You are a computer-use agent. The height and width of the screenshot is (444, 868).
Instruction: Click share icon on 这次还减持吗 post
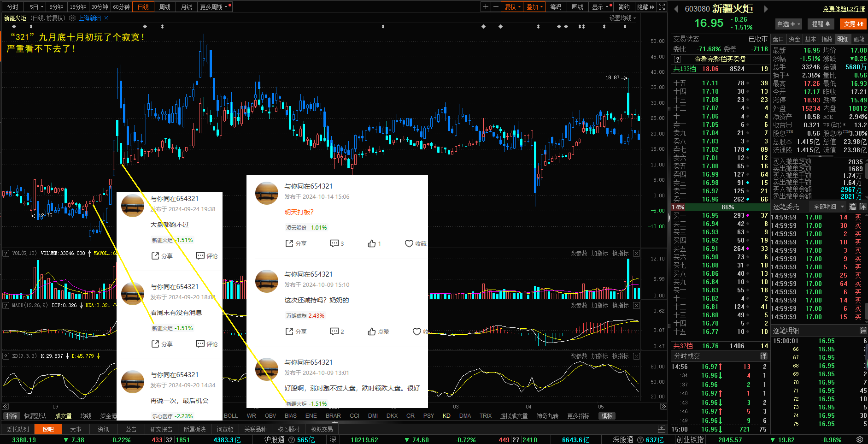coord(289,332)
